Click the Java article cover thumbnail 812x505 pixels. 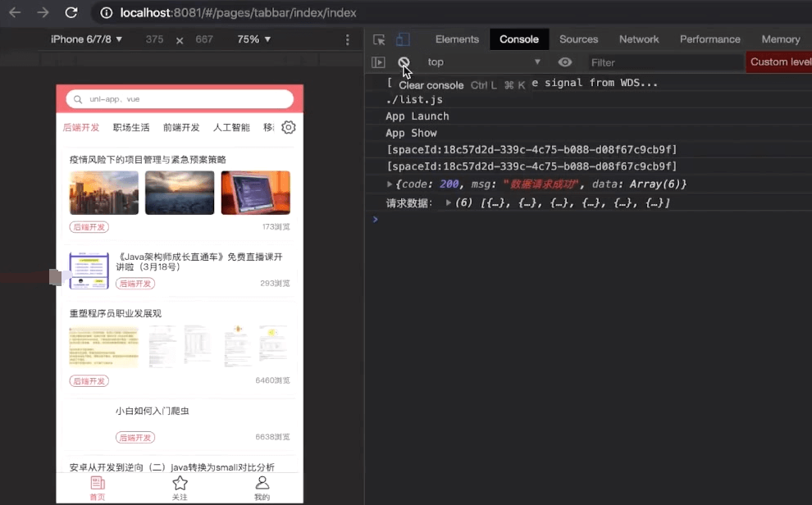point(89,271)
